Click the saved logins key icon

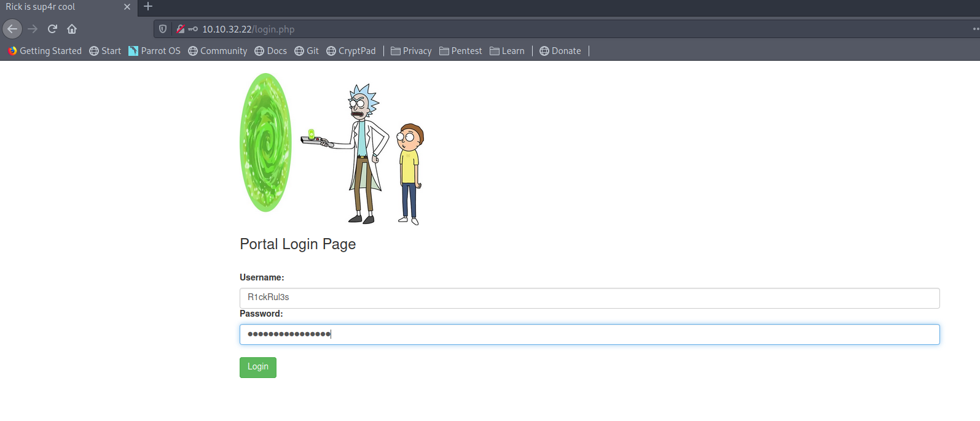tap(193, 29)
